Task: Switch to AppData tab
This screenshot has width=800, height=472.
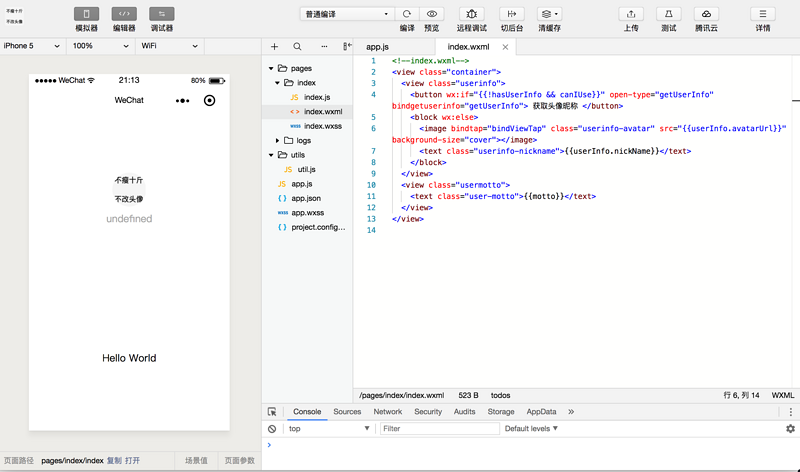Action: click(x=541, y=412)
